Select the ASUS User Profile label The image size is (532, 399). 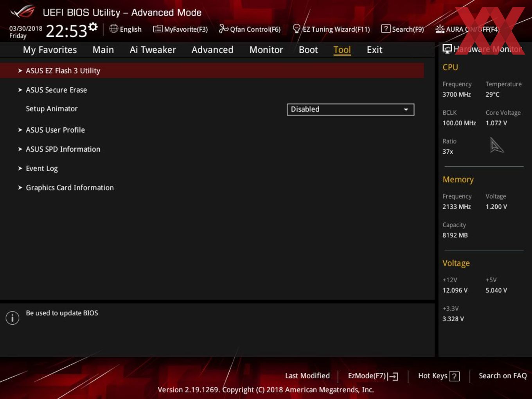pyautogui.click(x=55, y=130)
